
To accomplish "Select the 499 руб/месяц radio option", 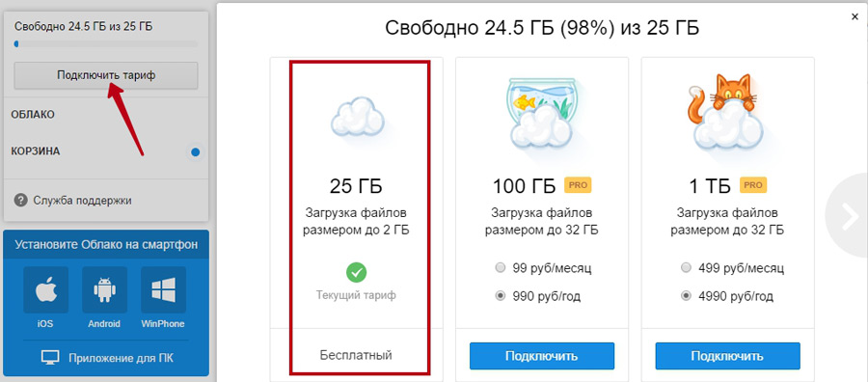I will point(687,268).
